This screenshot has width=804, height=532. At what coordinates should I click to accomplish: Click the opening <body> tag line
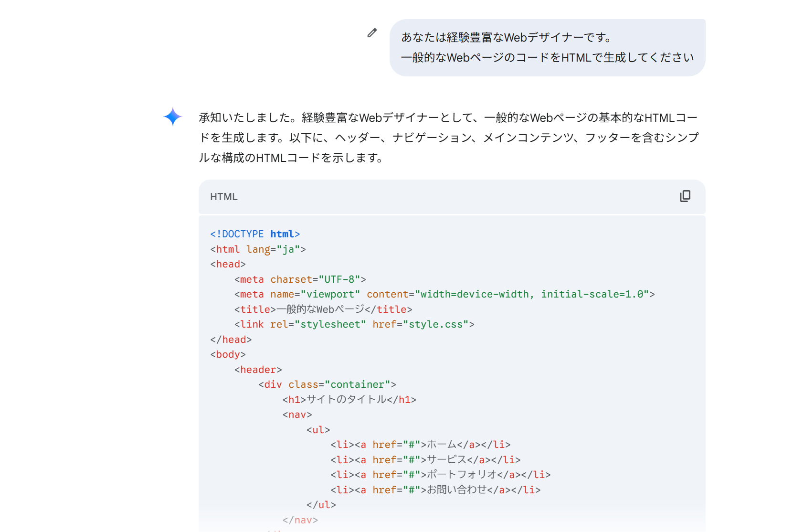[228, 354]
